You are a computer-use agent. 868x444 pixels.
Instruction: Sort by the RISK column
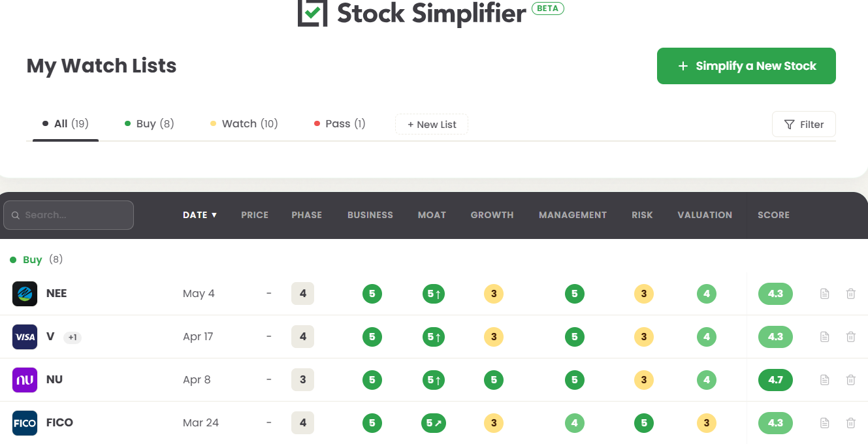click(643, 215)
